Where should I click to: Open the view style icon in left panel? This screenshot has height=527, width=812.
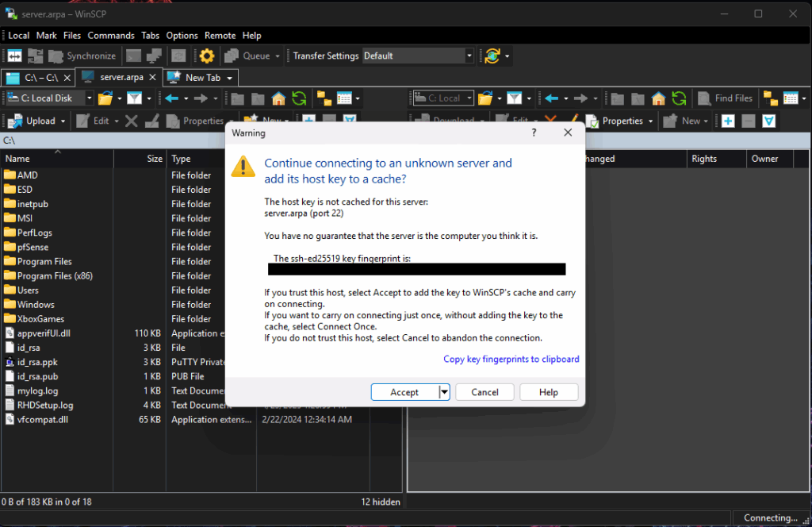click(344, 98)
